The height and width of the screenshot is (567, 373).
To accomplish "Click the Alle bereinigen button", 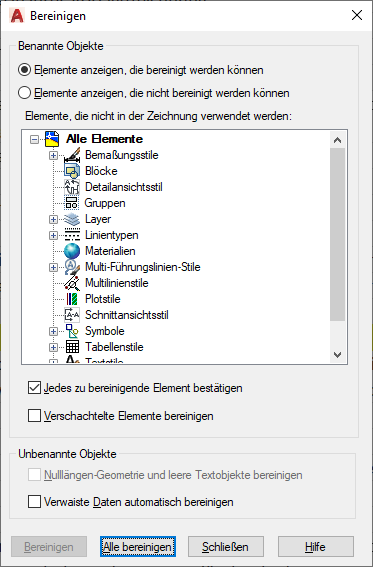I will point(138,546).
